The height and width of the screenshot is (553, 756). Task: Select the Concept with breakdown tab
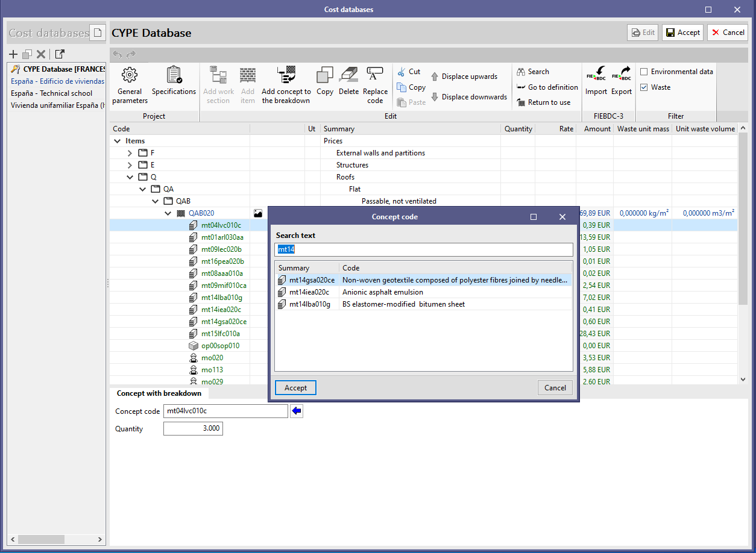159,393
